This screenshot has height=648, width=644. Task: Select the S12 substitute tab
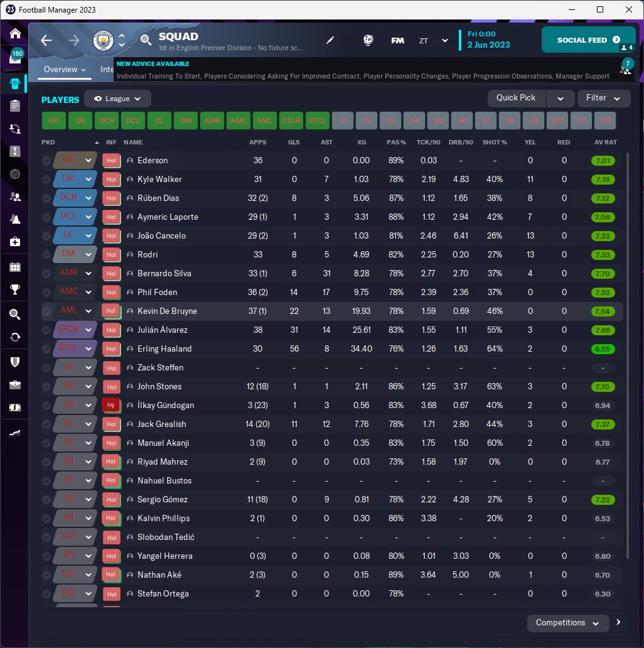click(605, 121)
